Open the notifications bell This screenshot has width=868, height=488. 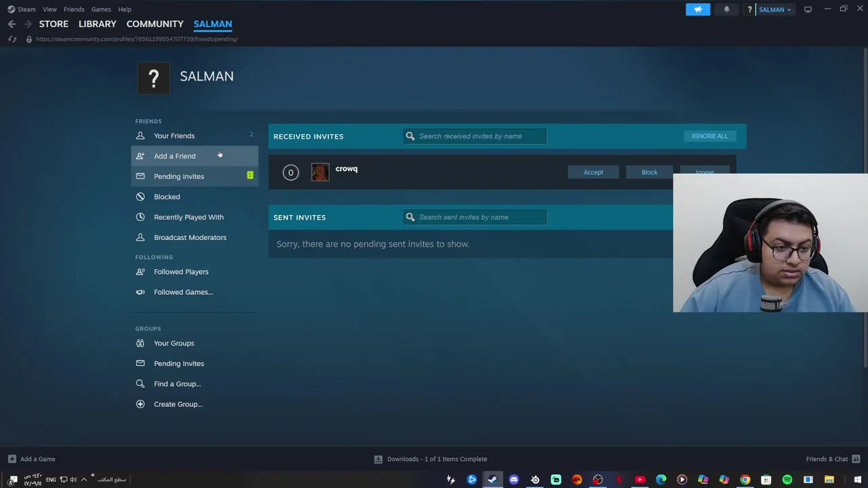point(726,9)
